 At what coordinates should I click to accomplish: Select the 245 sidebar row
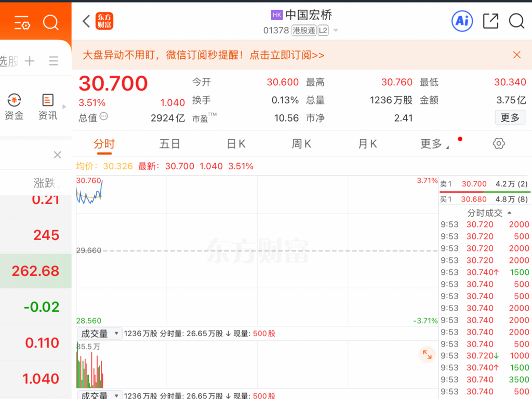tap(36, 235)
